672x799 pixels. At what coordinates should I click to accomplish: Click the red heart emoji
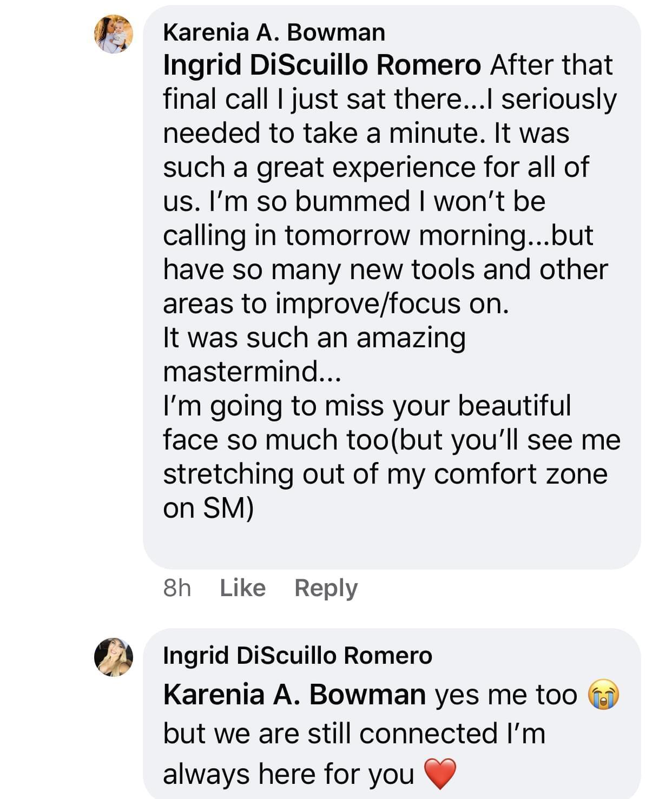[x=440, y=774]
